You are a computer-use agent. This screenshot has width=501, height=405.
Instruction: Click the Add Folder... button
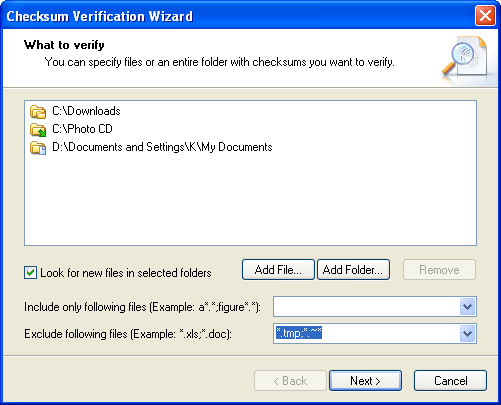tap(353, 270)
